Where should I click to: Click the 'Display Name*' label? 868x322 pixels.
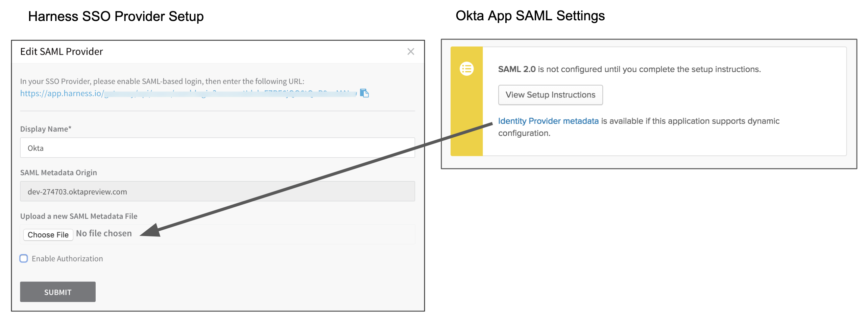click(x=46, y=129)
